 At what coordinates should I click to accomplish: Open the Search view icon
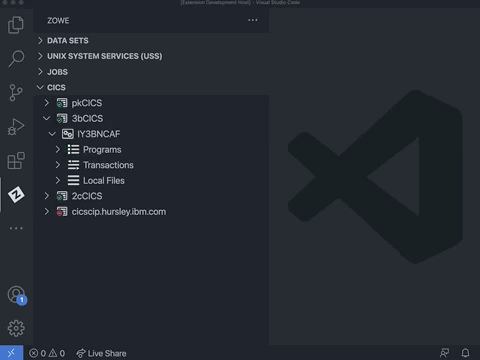16,59
